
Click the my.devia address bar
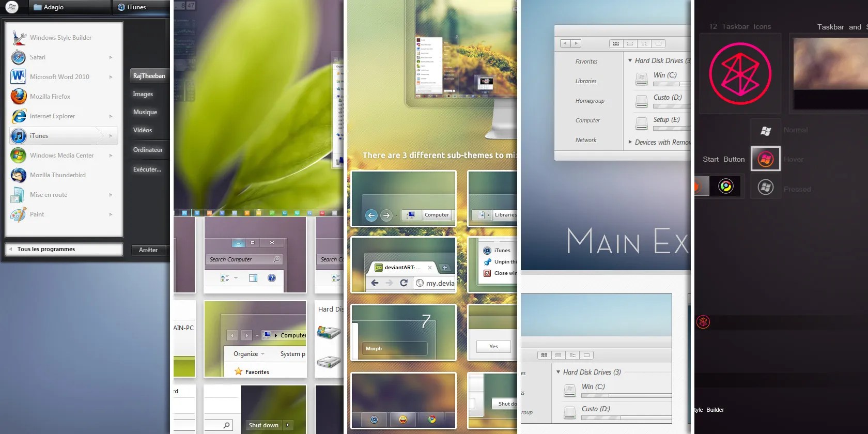point(435,283)
